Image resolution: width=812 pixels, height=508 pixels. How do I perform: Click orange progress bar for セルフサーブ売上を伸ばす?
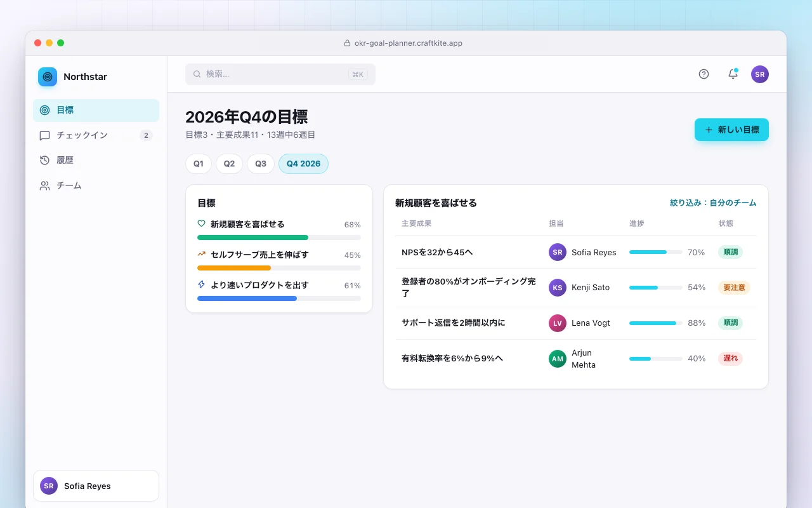click(279, 268)
